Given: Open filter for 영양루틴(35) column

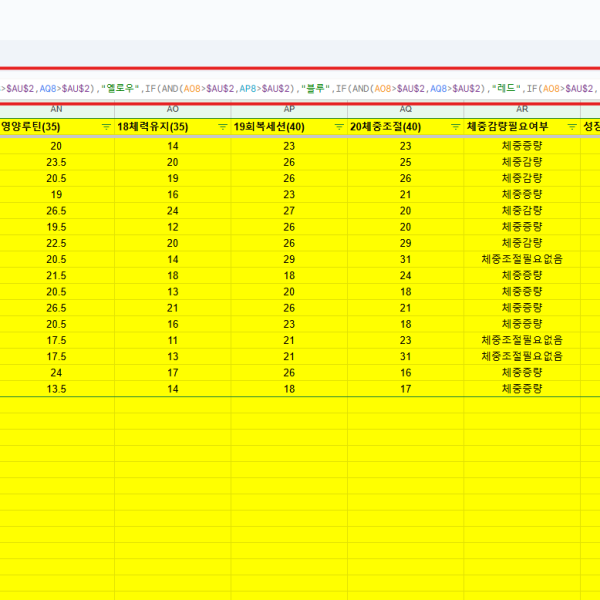Looking at the screenshot, I should pos(106,127).
